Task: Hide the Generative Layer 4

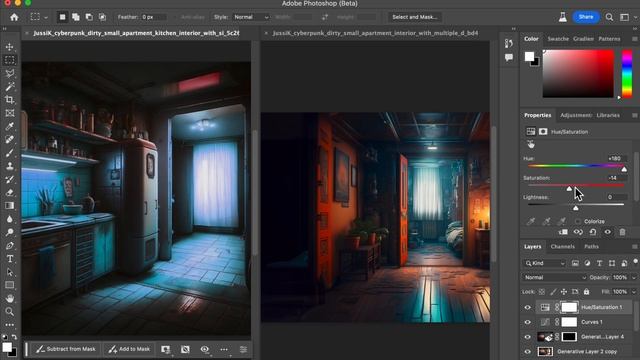Action: (x=527, y=337)
